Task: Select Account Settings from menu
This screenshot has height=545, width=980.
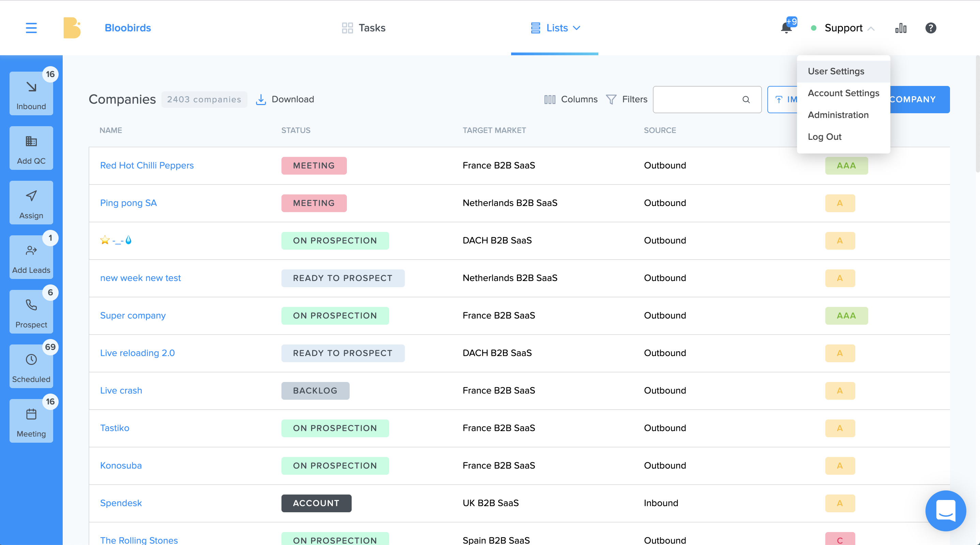Action: coord(843,93)
